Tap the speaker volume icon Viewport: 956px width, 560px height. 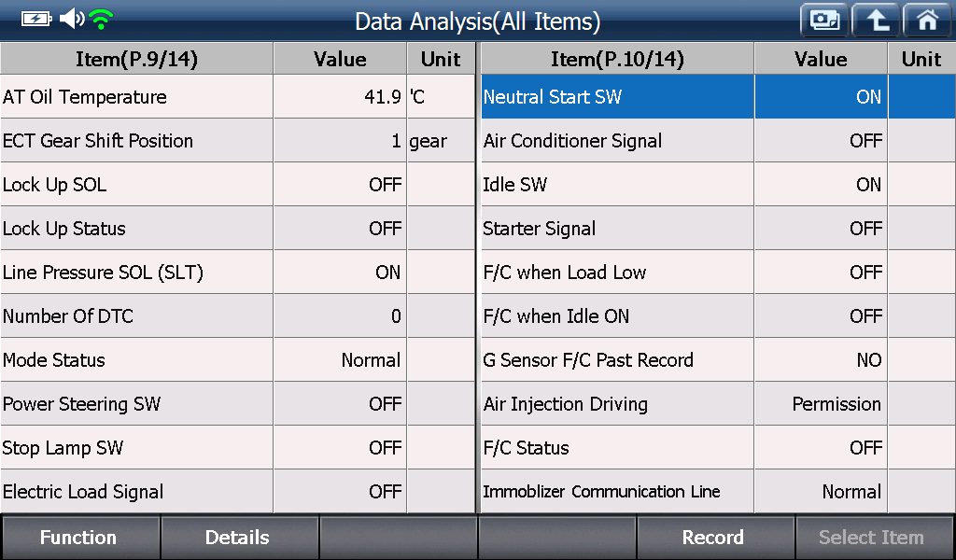[72, 19]
